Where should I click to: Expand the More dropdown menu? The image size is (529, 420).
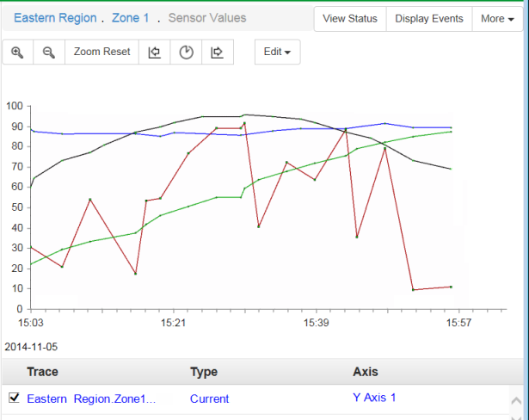(497, 19)
